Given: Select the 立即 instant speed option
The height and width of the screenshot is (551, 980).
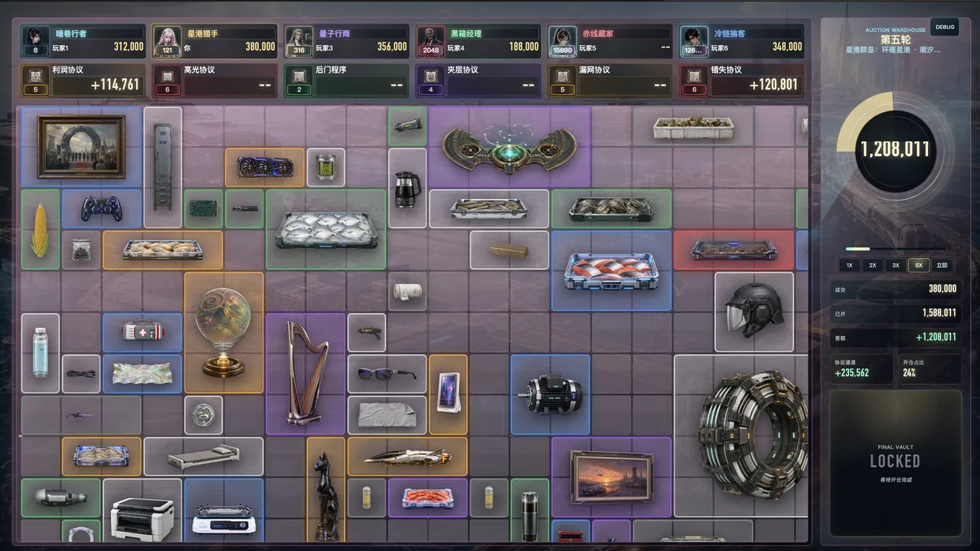Looking at the screenshot, I should pyautogui.click(x=942, y=266).
